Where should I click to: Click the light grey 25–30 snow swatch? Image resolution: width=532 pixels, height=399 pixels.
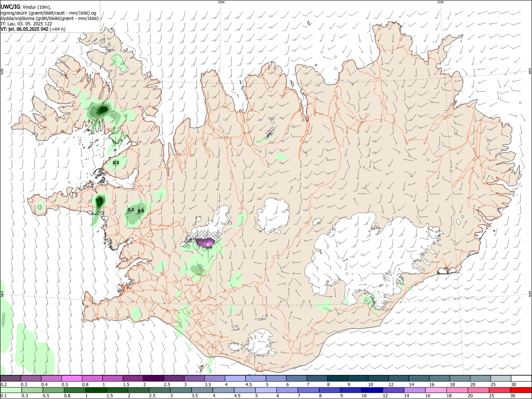click(501, 379)
